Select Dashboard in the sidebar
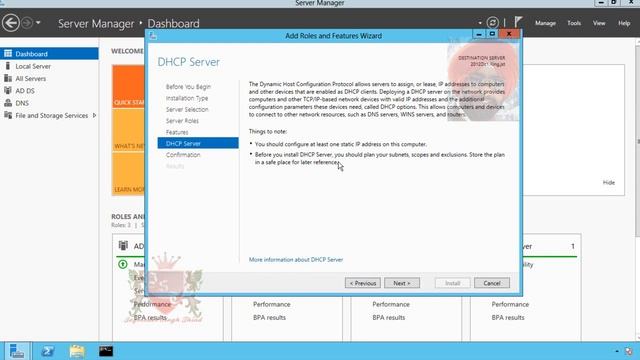 point(49,54)
